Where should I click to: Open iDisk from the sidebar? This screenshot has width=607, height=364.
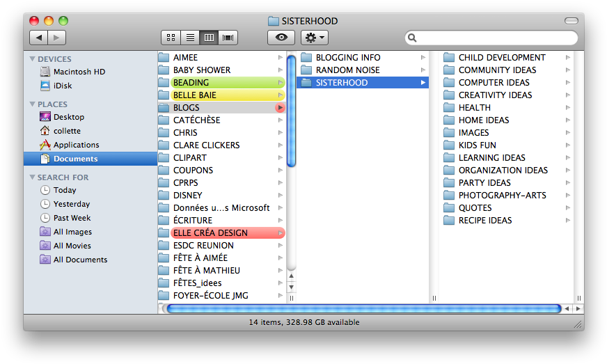63,86
